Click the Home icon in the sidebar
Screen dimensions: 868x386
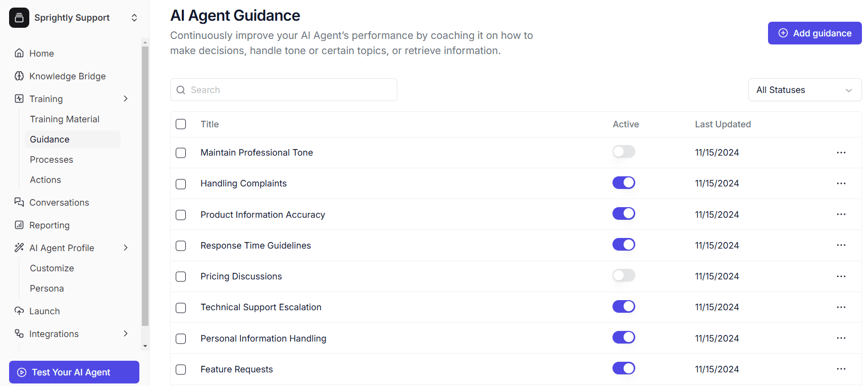(x=19, y=53)
